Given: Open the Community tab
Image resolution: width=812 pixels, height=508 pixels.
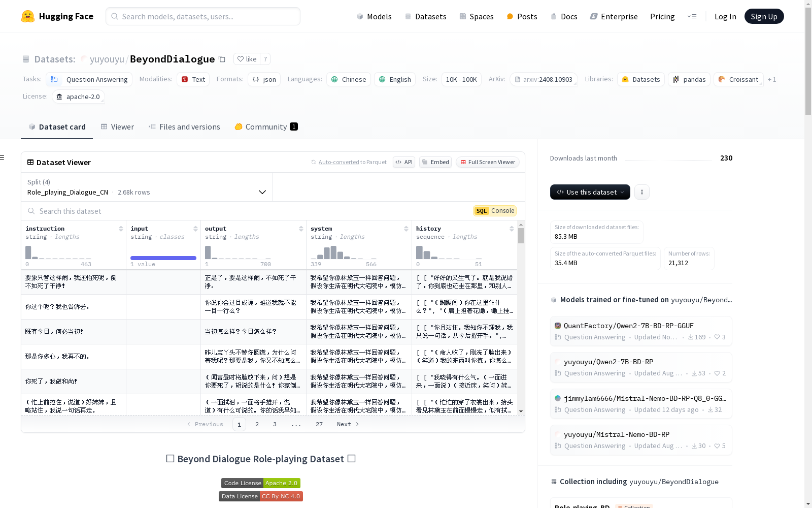Looking at the screenshot, I should (x=266, y=127).
